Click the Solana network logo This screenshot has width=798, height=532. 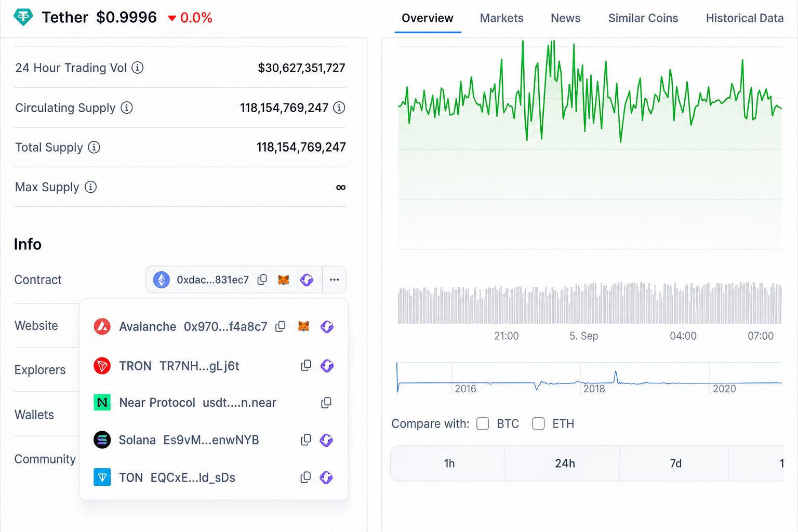[x=102, y=440]
